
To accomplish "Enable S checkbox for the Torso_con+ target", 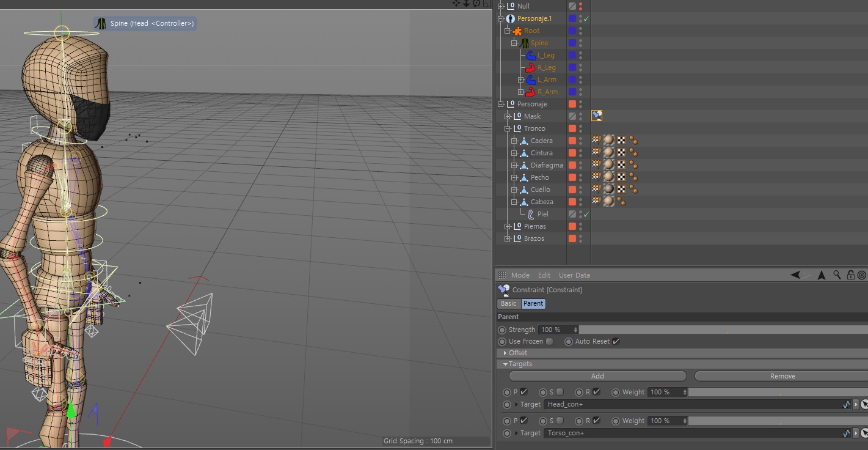I will [x=560, y=421].
